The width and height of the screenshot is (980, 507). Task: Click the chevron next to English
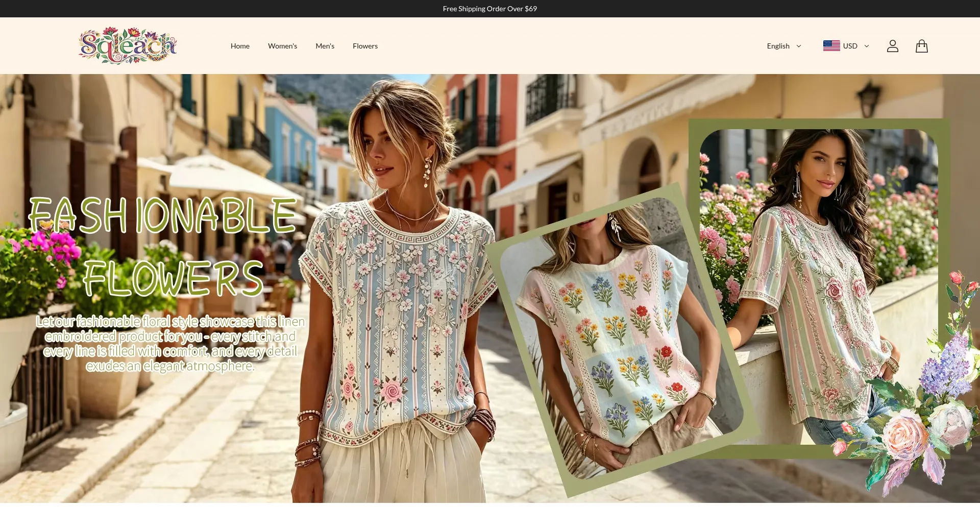point(799,46)
